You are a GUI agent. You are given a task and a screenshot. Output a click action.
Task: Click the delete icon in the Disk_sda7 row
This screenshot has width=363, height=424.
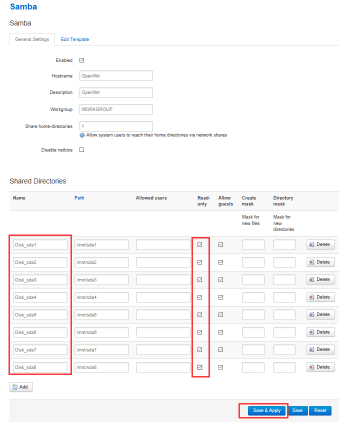(x=311, y=350)
